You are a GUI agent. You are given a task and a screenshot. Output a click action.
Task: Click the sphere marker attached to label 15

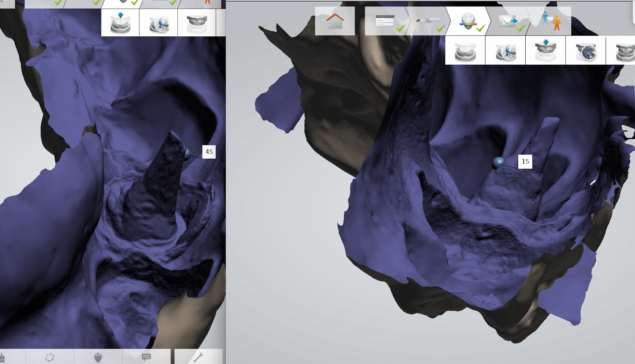(498, 162)
